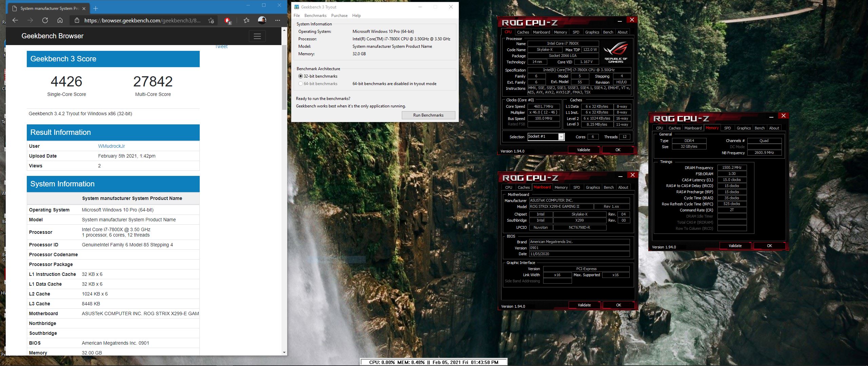Click the Intel Core i7 7800X name field
This screenshot has width=868, height=366.
point(563,43)
